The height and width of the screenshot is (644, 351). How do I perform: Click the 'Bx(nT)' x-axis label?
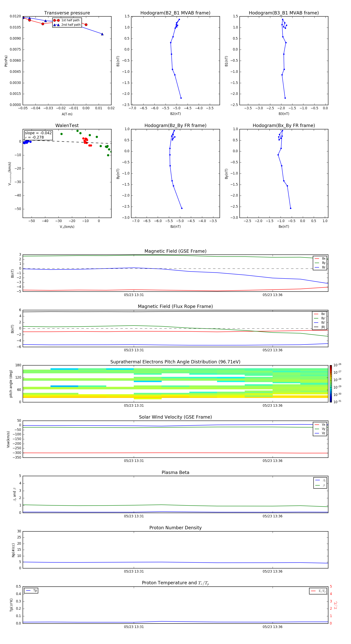pyautogui.click(x=284, y=227)
